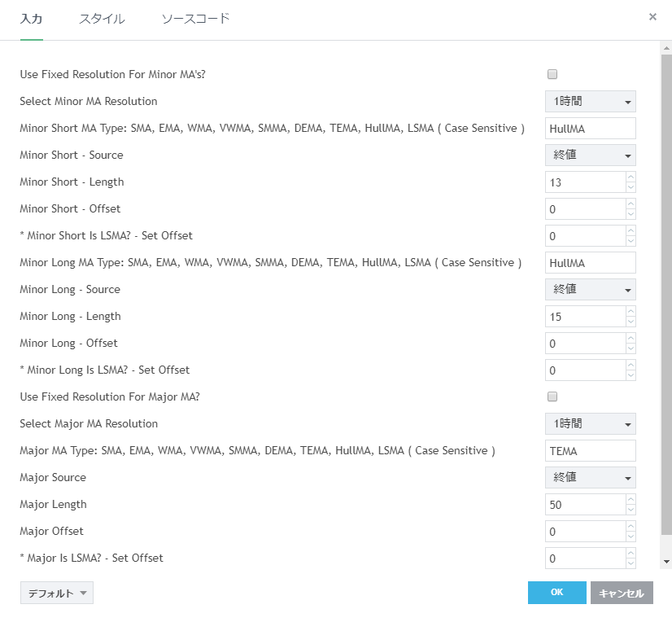Image resolution: width=672 pixels, height=622 pixels.
Task: Click the Minor Short - Offset value field
Action: [x=586, y=209]
